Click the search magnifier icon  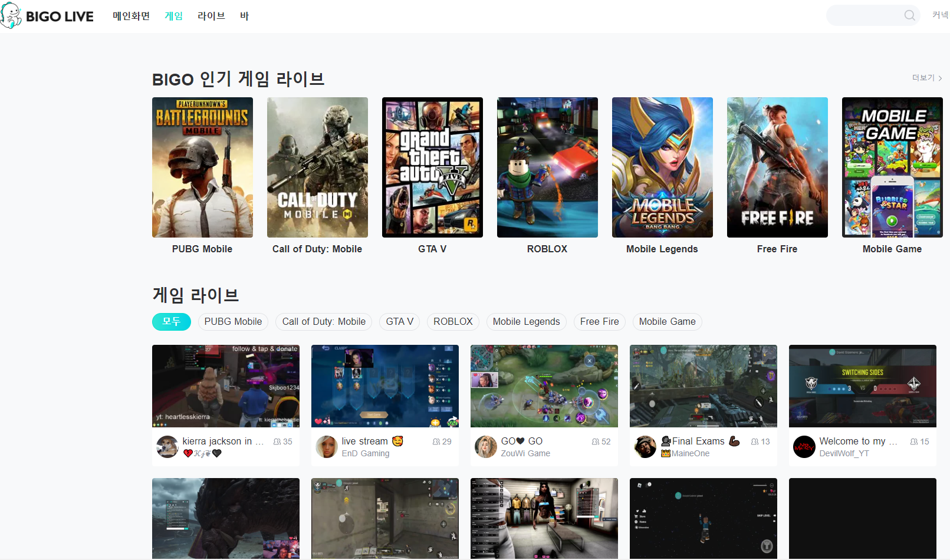pyautogui.click(x=909, y=15)
